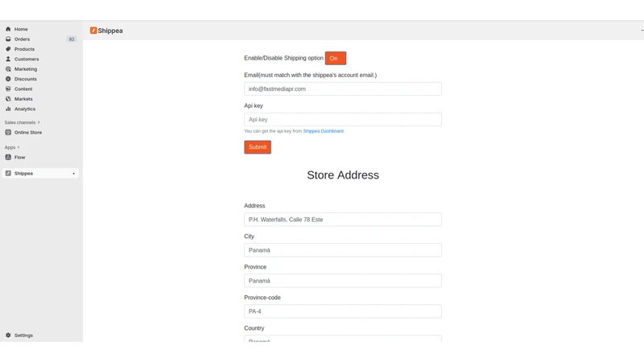The height and width of the screenshot is (362, 644).
Task: Click the Orders count badge 82
Action: tap(72, 39)
